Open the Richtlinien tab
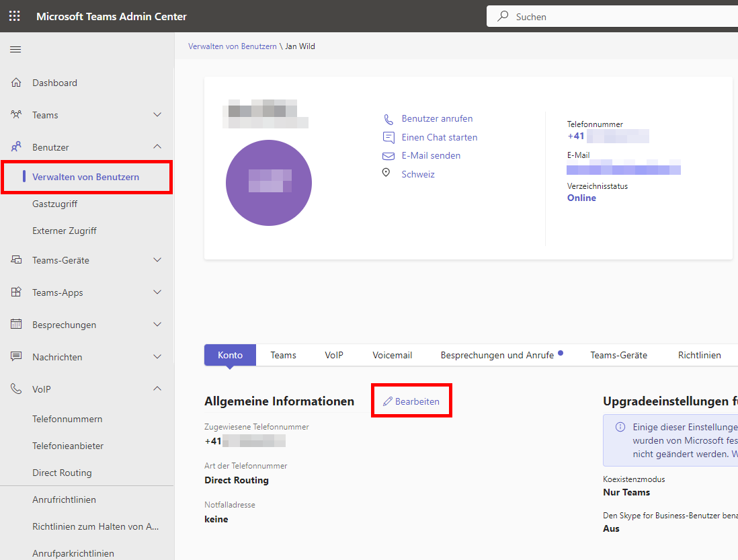738x560 pixels. (700, 355)
